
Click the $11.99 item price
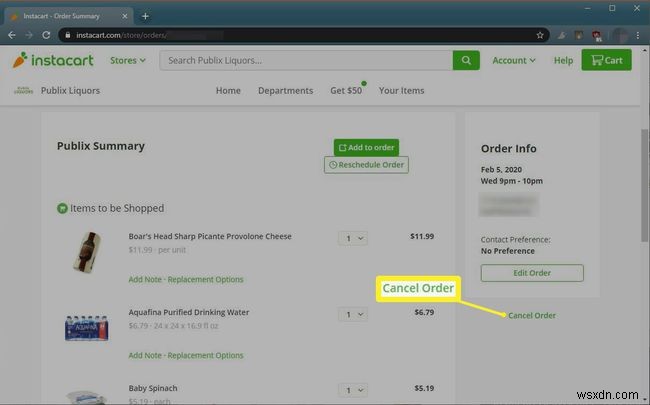point(422,236)
